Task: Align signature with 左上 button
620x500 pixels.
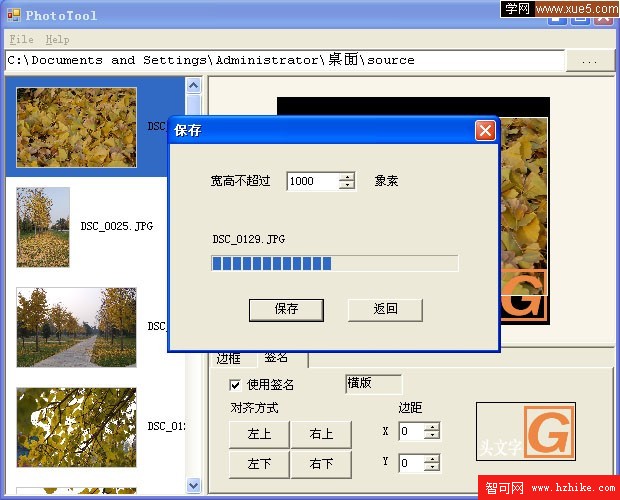Action: pyautogui.click(x=259, y=434)
